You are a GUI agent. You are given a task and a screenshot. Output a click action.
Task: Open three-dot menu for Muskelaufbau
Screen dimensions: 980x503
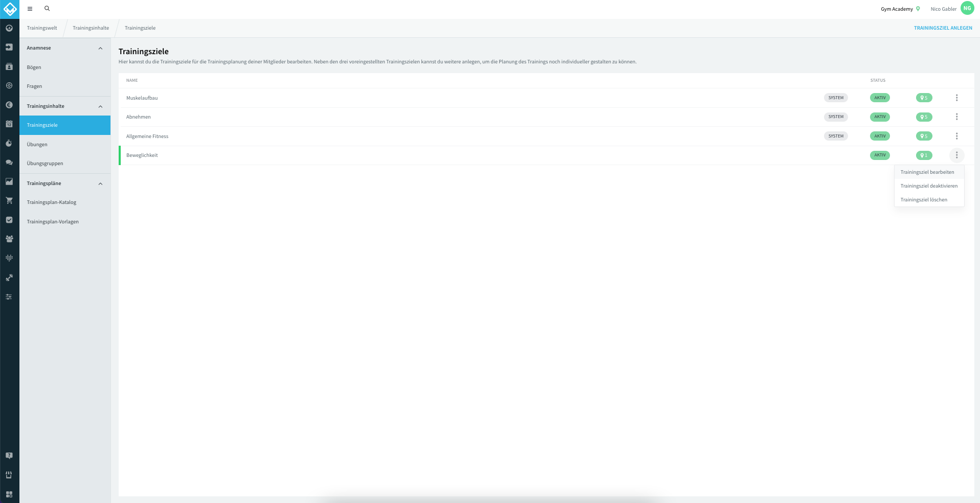956,98
